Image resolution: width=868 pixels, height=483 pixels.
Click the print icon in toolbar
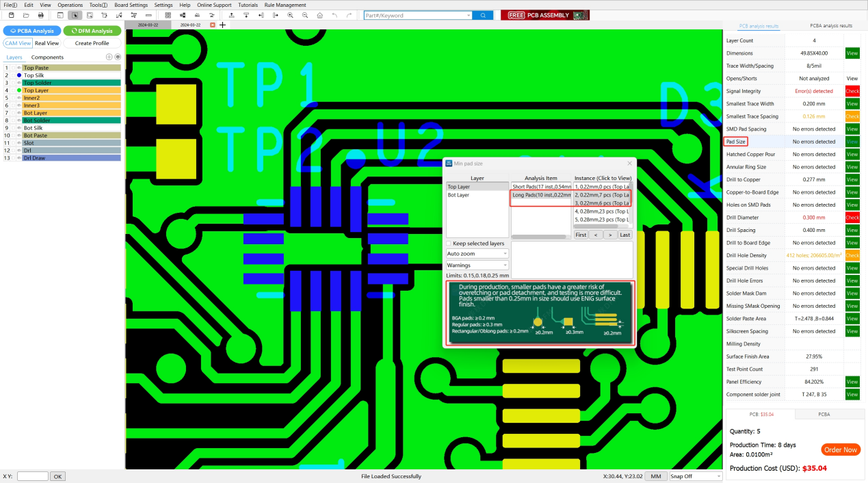(x=41, y=15)
